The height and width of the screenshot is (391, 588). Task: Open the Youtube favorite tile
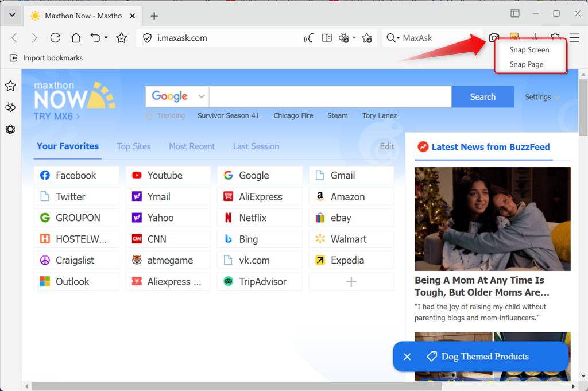tap(168, 175)
